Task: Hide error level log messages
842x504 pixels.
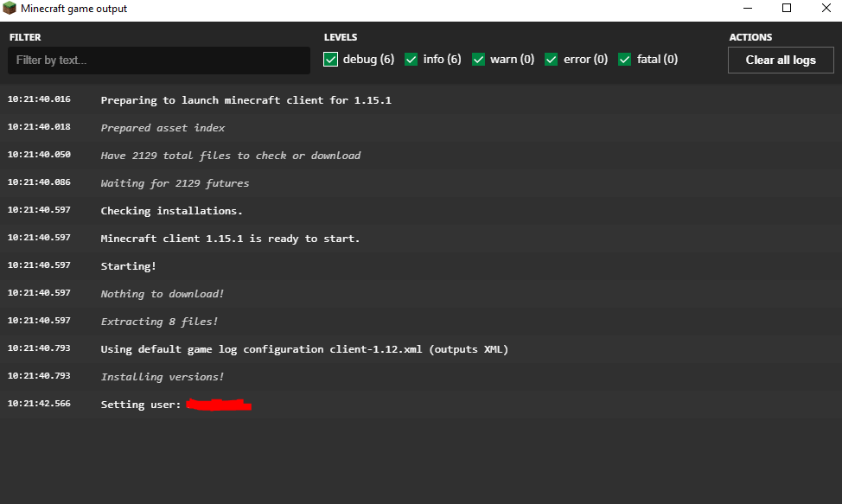Action: (552, 60)
